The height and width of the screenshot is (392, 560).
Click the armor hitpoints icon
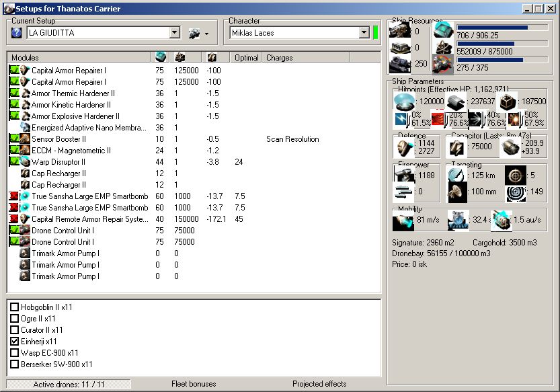[455, 102]
